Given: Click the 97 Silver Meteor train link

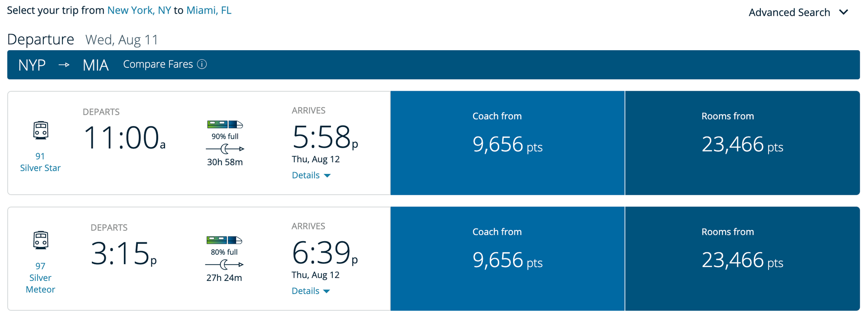Looking at the screenshot, I should (x=40, y=277).
